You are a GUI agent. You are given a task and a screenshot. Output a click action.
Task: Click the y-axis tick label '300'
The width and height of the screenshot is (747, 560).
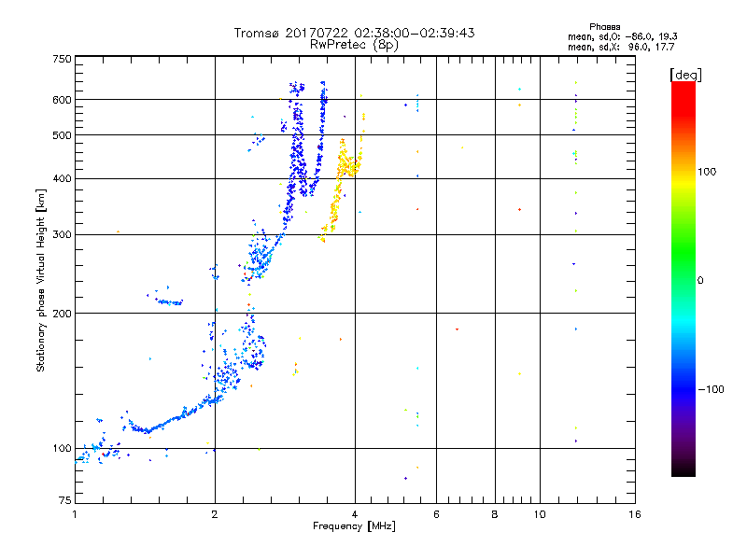(62, 234)
